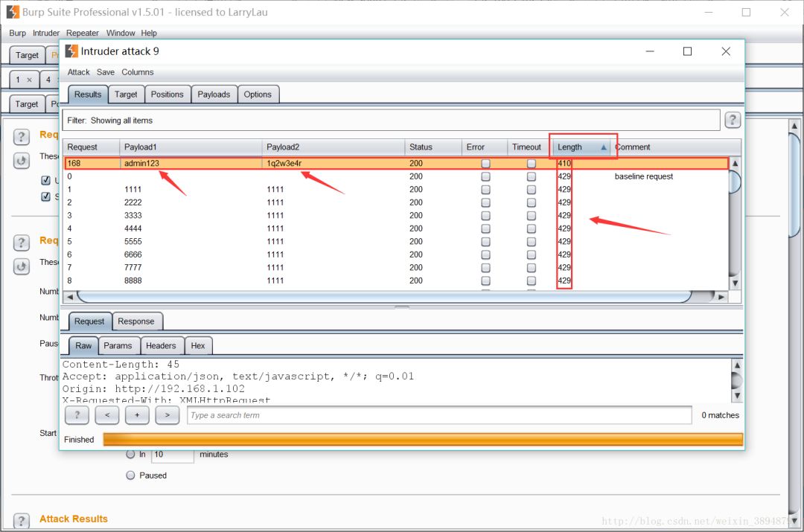Click the help icon beside the second Req heading

pos(21,243)
